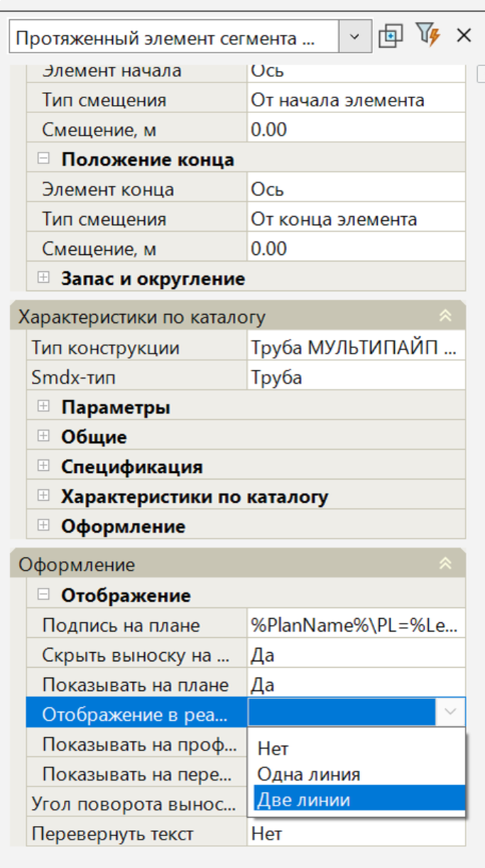Click the Отображение в реа... dropdown arrow

coord(451,712)
